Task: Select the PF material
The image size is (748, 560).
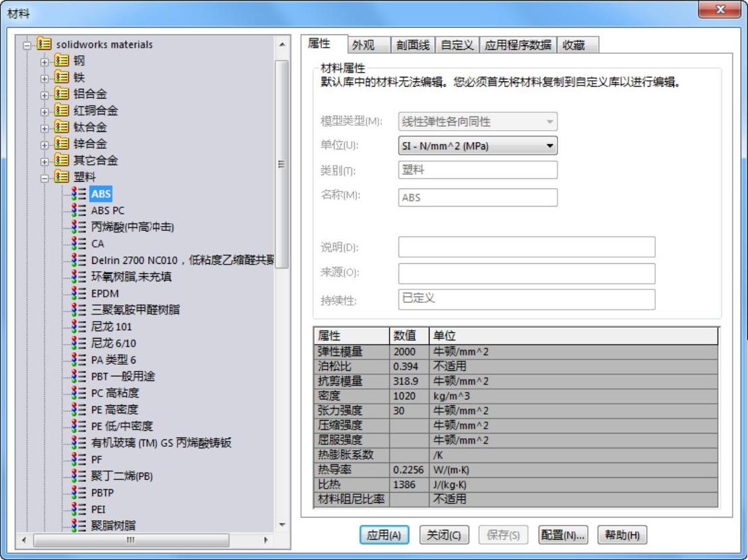Action: coord(96,459)
